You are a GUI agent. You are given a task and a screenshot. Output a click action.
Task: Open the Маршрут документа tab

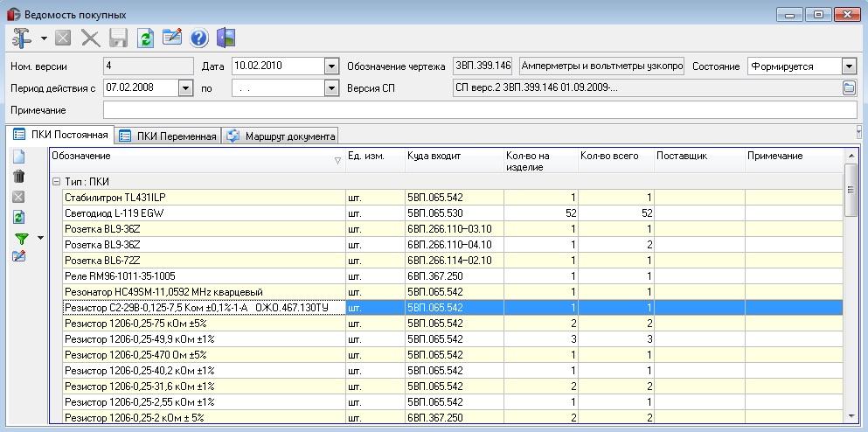click(x=281, y=136)
